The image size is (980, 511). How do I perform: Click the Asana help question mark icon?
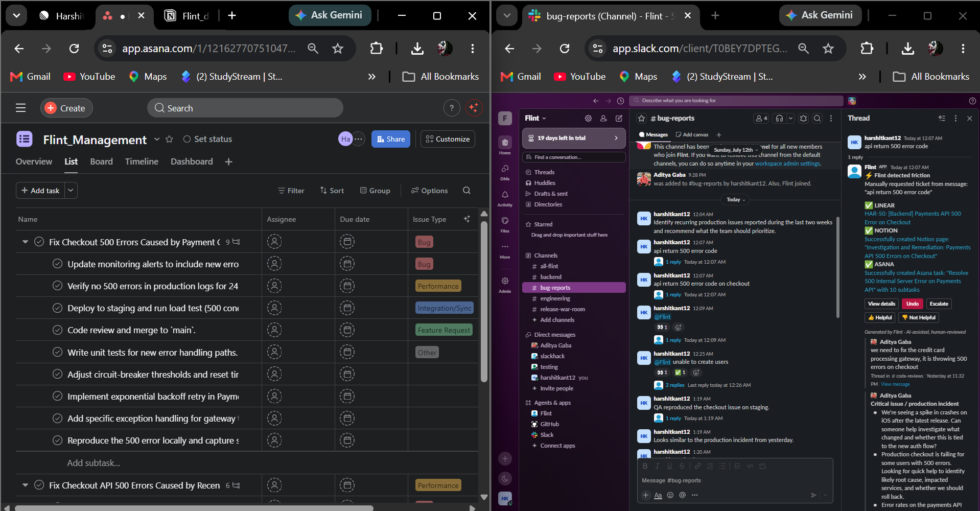(451, 108)
